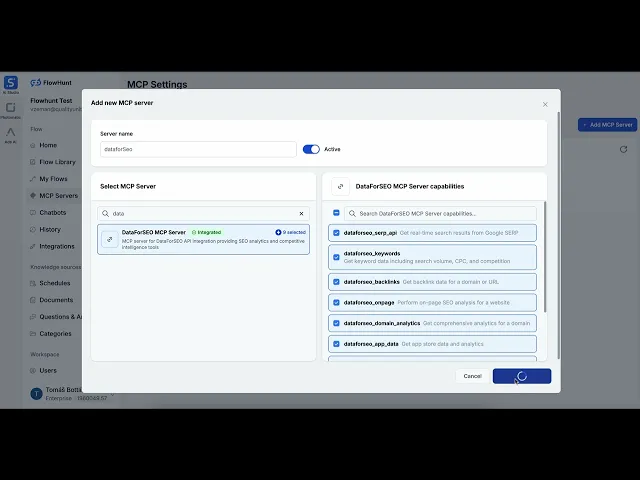Click the My Flows sidebar icon
This screenshot has height=480, width=640.
[33, 179]
